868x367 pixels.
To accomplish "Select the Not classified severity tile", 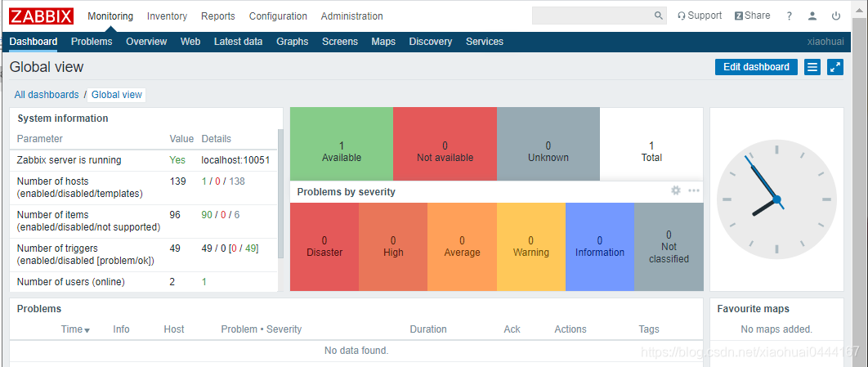I will [x=669, y=246].
